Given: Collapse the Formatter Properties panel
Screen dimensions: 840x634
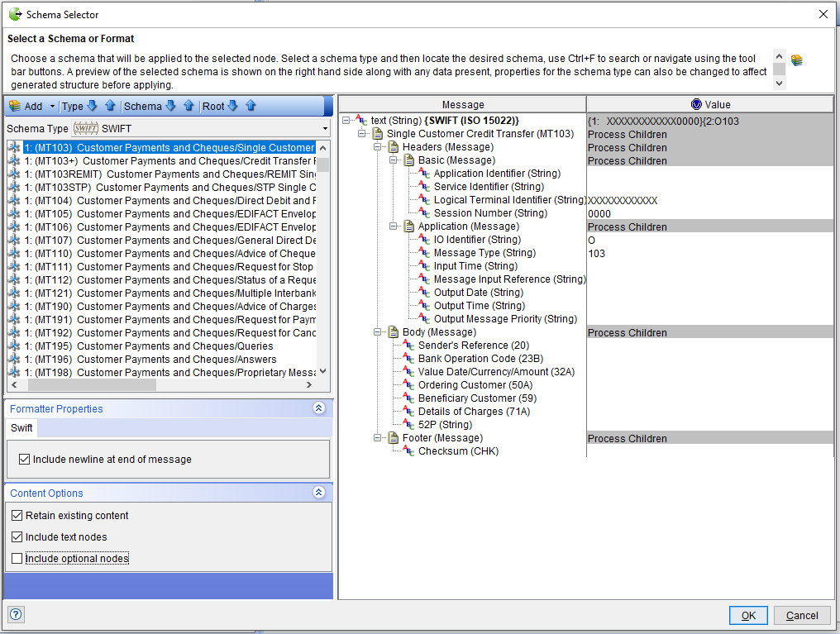Looking at the screenshot, I should coord(319,408).
